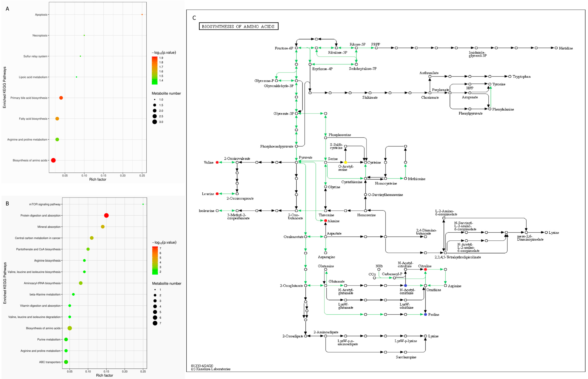Click the ABC transporters data point
588x379 pixels.
coord(66,362)
